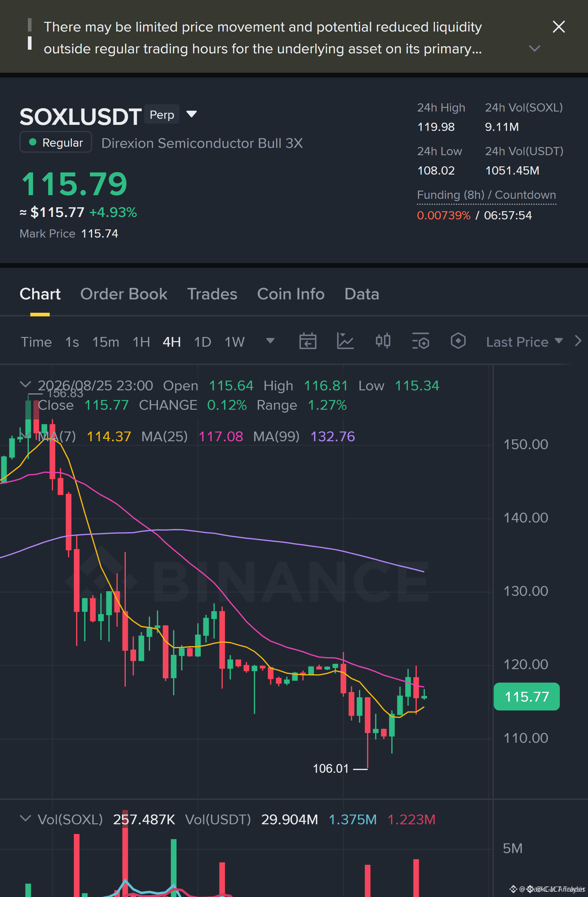The width and height of the screenshot is (588, 897).
Task: Expand the truncated warning banner text
Action: [x=534, y=48]
